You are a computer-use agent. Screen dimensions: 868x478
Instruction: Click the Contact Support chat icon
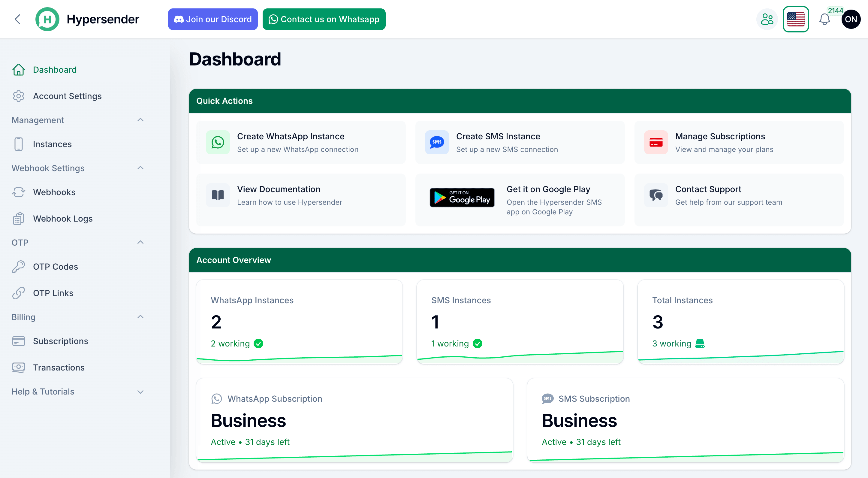[656, 195]
